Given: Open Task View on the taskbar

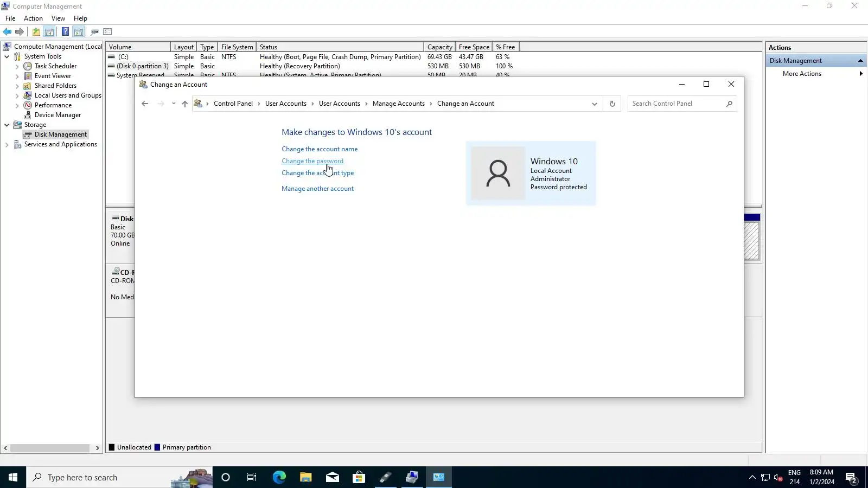Looking at the screenshot, I should 252,477.
